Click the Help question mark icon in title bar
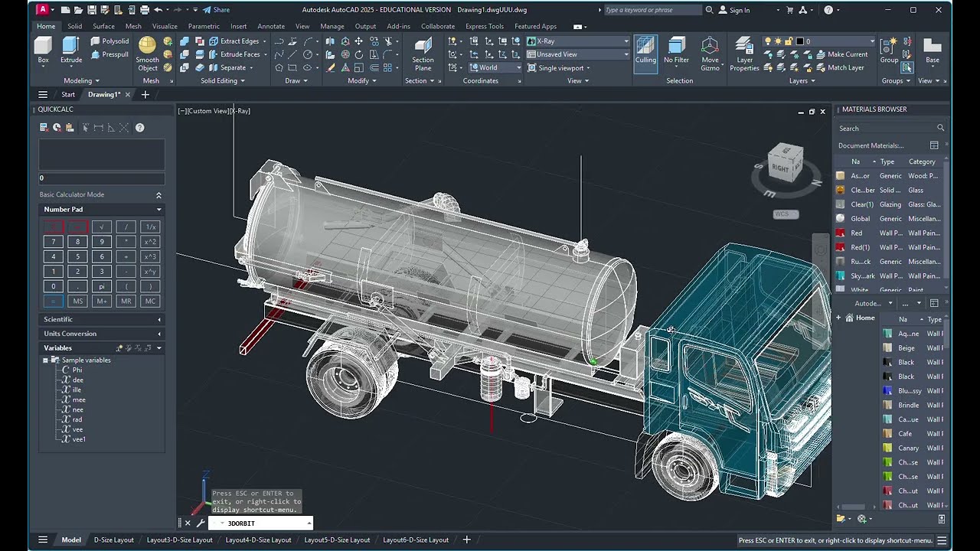980x551 pixels. [x=828, y=10]
